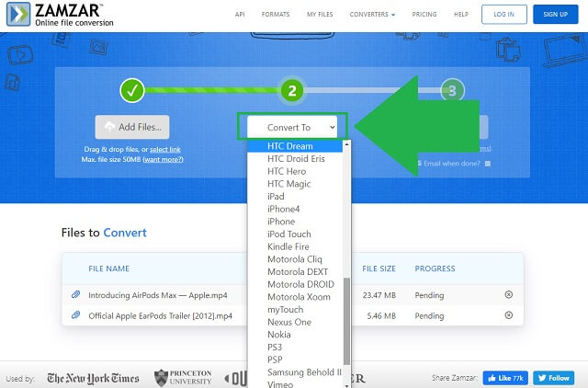Screen dimensions: 588x388
Task: Open the Pricing page
Action: click(x=424, y=15)
